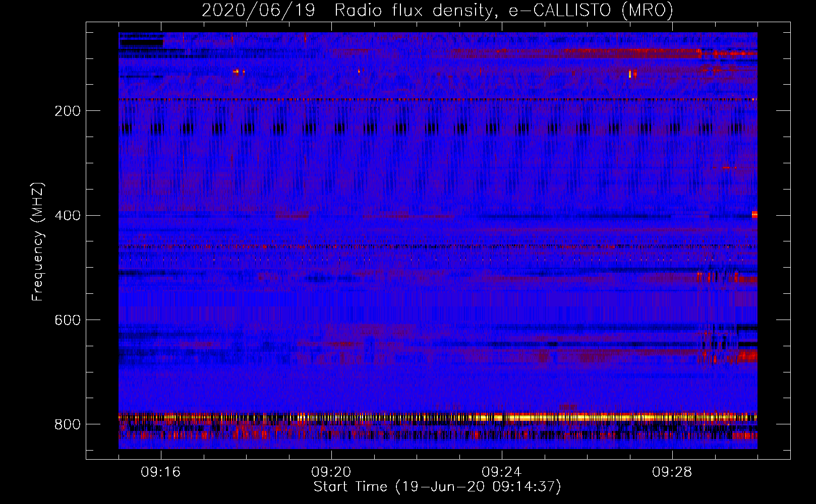Click the 09:24 time tick label
The width and height of the screenshot is (816, 504).
pos(502,472)
